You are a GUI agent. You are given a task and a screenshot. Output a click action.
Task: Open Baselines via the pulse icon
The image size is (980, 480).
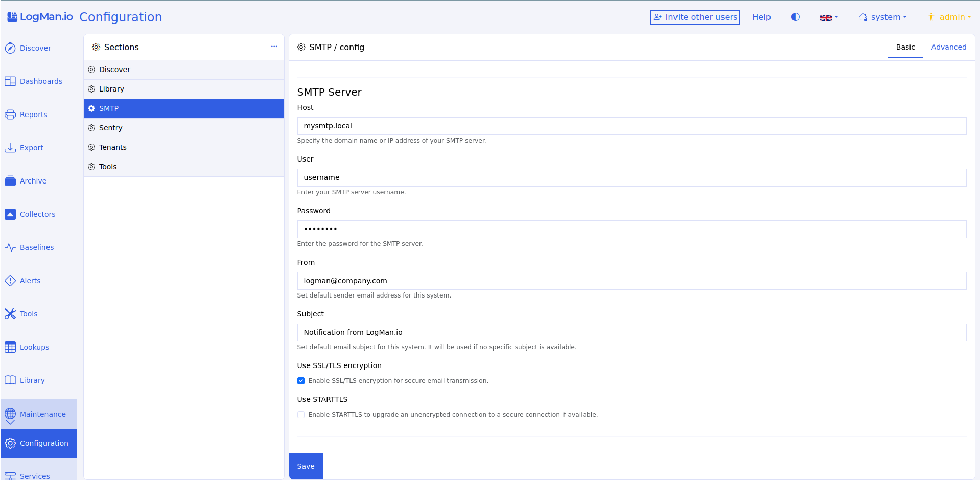click(10, 247)
